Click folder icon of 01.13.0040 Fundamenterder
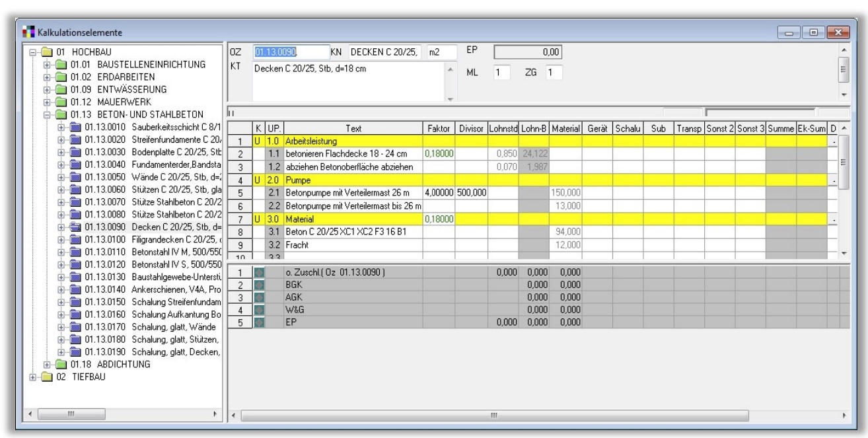The width and height of the screenshot is (868, 438). click(x=75, y=164)
